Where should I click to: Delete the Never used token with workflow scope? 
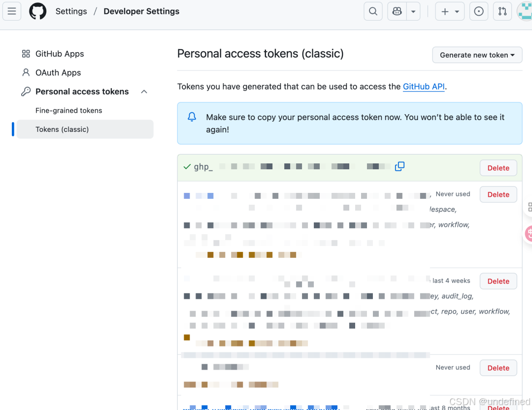click(498, 194)
